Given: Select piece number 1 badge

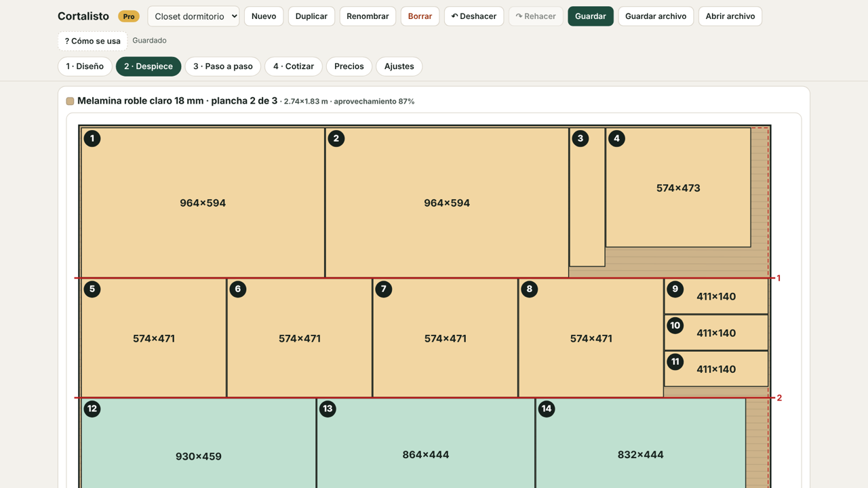Looking at the screenshot, I should [x=92, y=138].
